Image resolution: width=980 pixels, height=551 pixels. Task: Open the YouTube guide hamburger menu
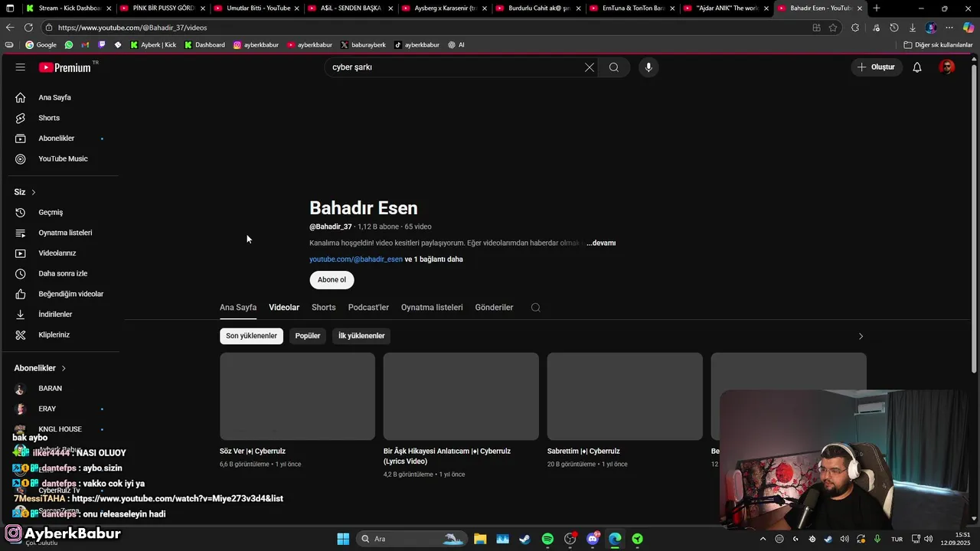pos(21,67)
